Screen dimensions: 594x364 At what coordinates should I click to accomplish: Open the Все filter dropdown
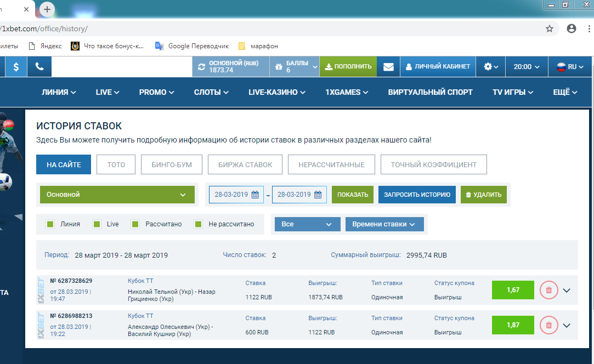pyautogui.click(x=307, y=224)
